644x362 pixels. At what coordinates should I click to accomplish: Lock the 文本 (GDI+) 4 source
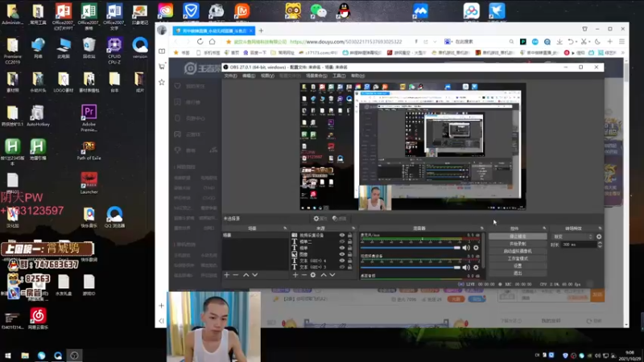tap(350, 261)
